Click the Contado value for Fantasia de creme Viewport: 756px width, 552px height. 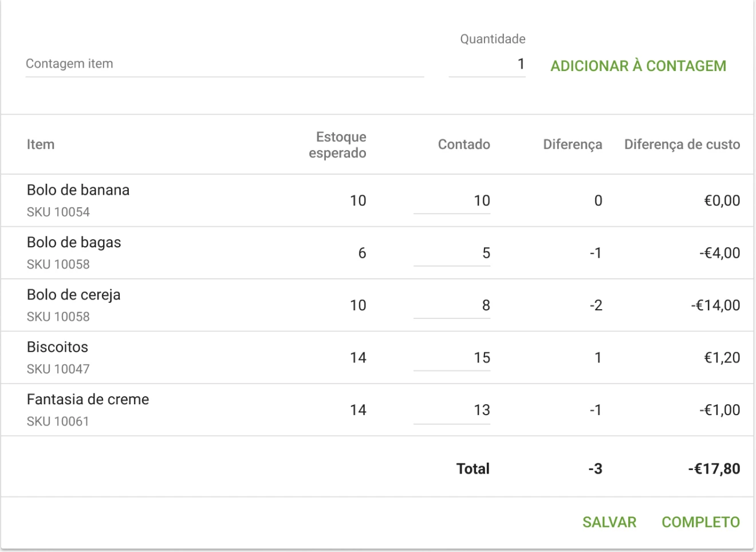click(x=452, y=410)
